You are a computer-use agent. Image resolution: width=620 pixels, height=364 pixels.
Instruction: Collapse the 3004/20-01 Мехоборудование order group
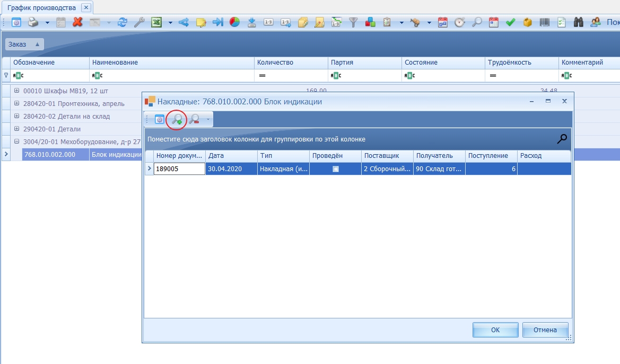pos(16,141)
